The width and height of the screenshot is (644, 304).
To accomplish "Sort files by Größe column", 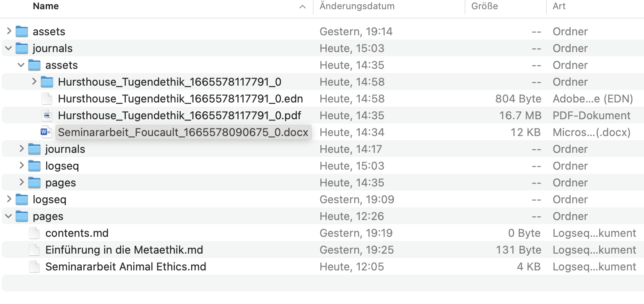I will (x=485, y=6).
